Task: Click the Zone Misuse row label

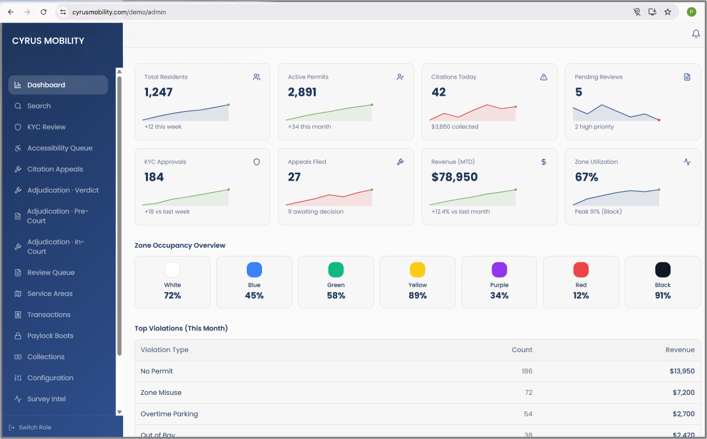Action: coord(161,393)
